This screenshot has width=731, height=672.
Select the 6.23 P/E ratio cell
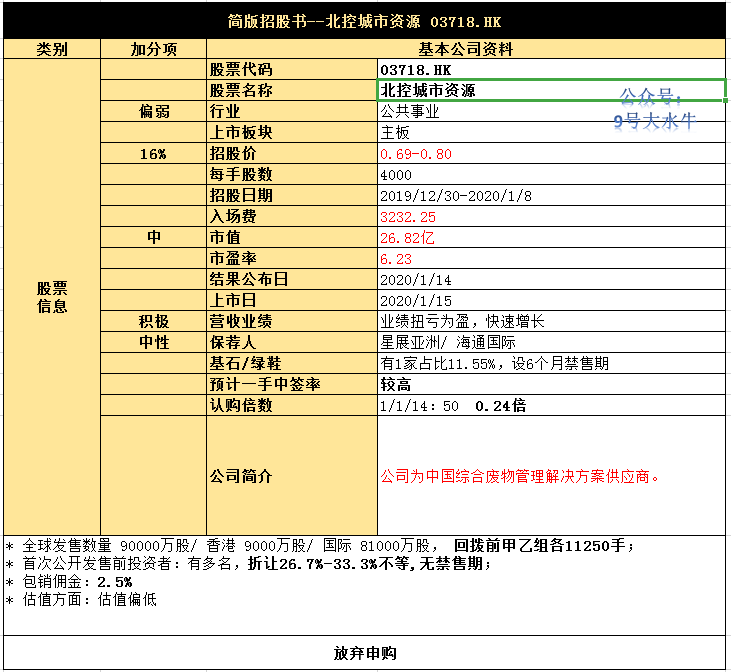[552, 258]
